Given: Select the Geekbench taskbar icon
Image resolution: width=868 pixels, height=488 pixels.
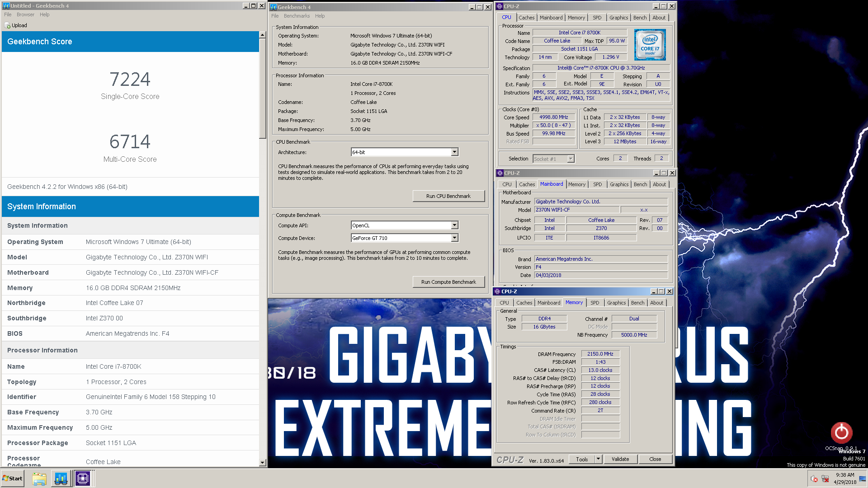Looking at the screenshot, I should point(61,479).
